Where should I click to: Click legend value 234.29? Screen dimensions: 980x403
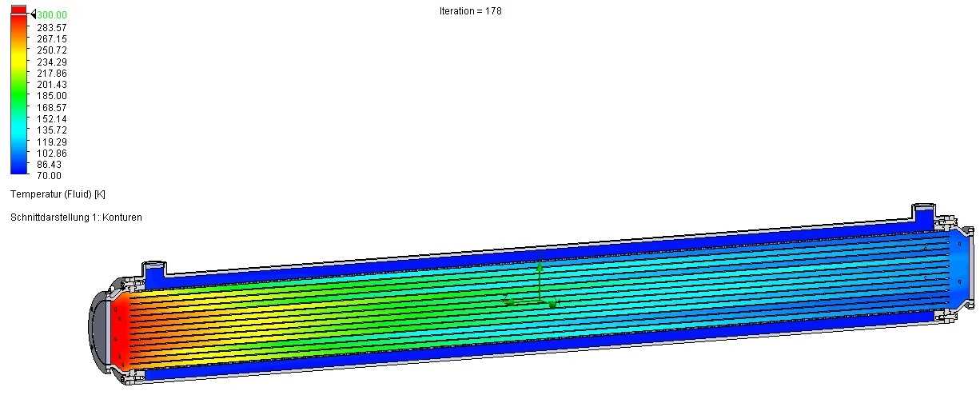click(x=52, y=62)
